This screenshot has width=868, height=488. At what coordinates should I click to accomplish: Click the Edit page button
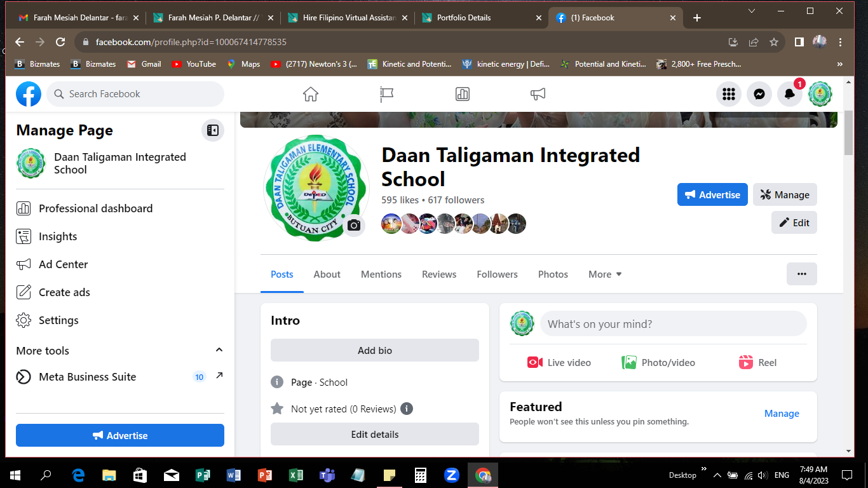794,223
